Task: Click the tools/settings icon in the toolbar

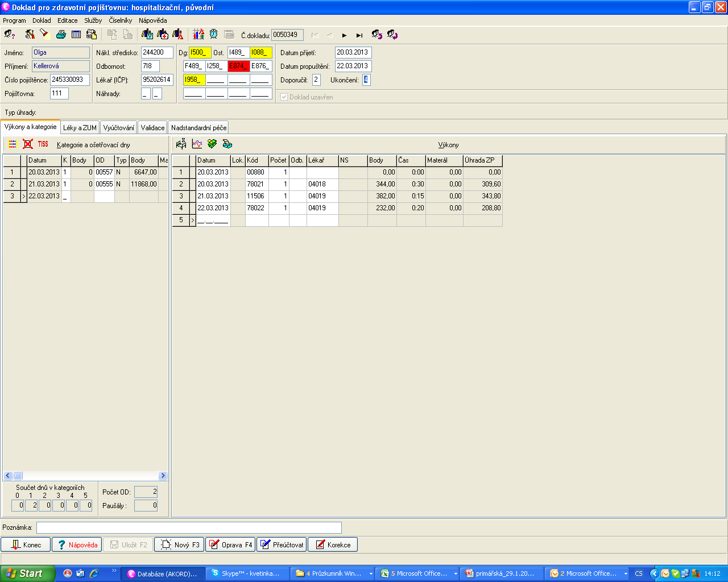Action: [x=30, y=35]
